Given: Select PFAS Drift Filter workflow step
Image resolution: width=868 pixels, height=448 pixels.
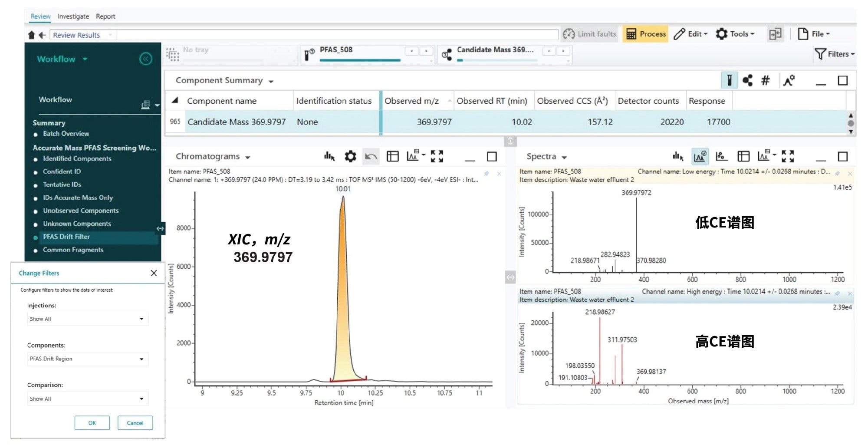Looking at the screenshot, I should (x=66, y=237).
